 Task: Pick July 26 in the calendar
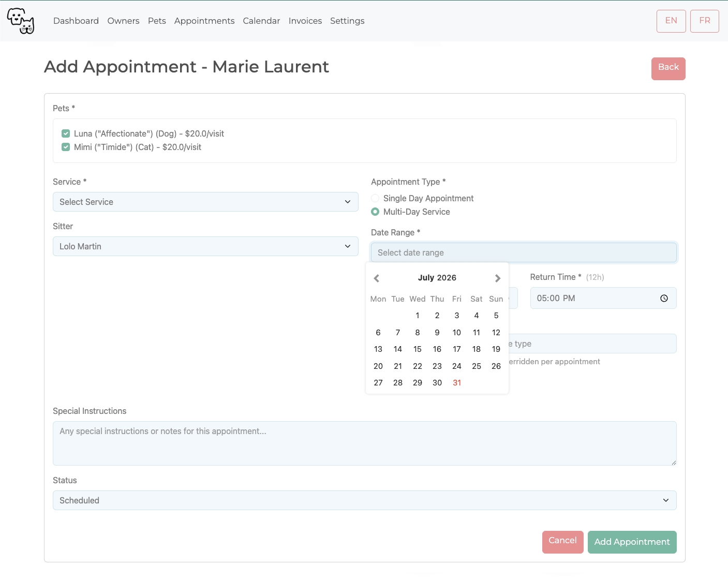[496, 366]
